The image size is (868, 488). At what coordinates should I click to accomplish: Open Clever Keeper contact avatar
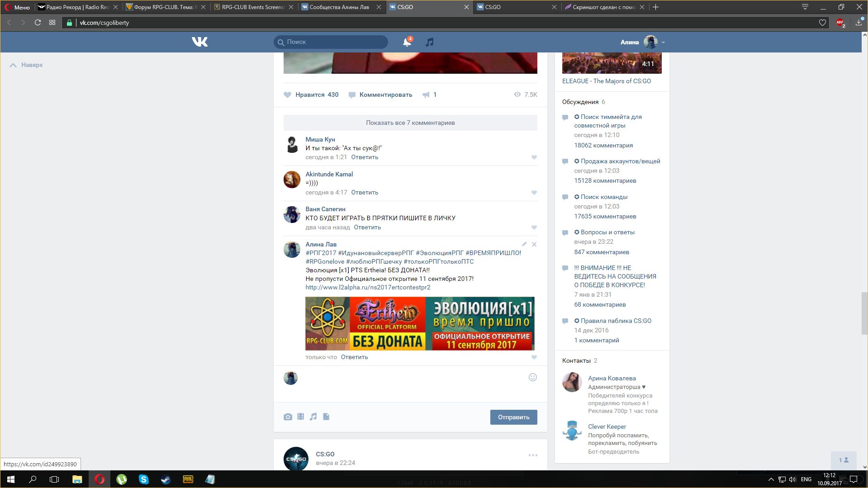pos(572,431)
